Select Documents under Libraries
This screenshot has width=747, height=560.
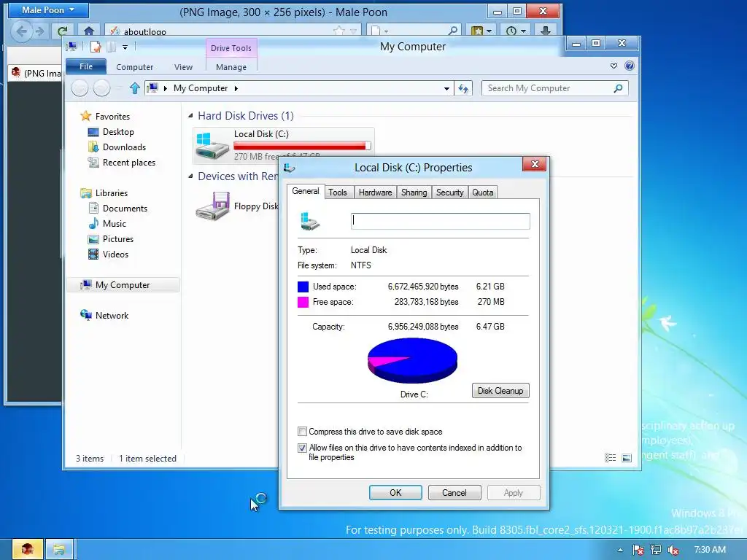(x=117, y=208)
